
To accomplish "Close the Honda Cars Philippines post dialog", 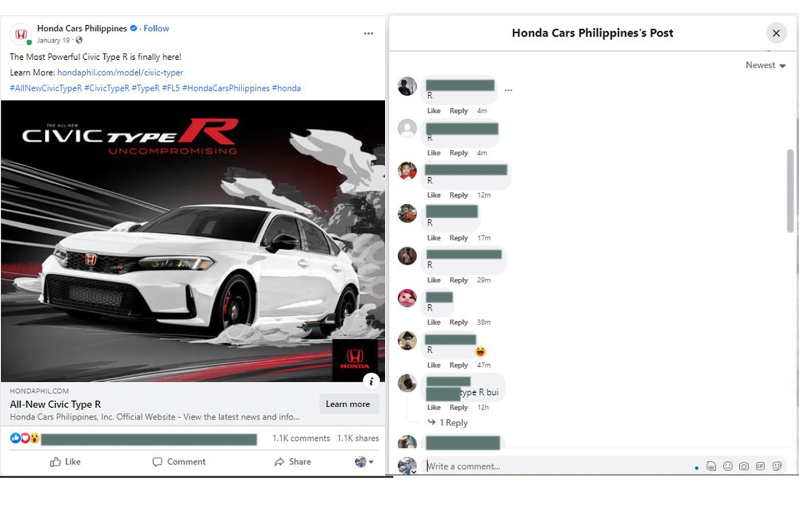I will [x=776, y=33].
